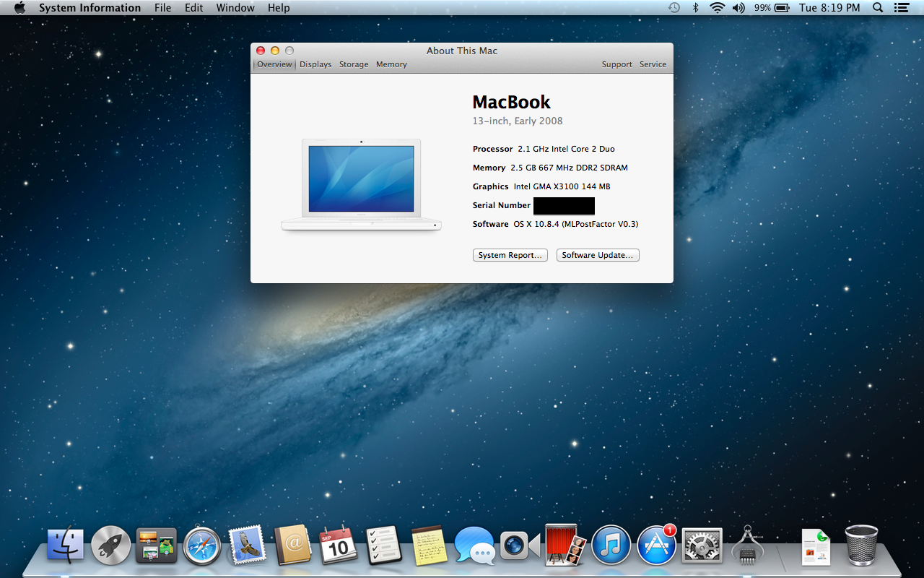Click the volume speaker menu icon

738,8
